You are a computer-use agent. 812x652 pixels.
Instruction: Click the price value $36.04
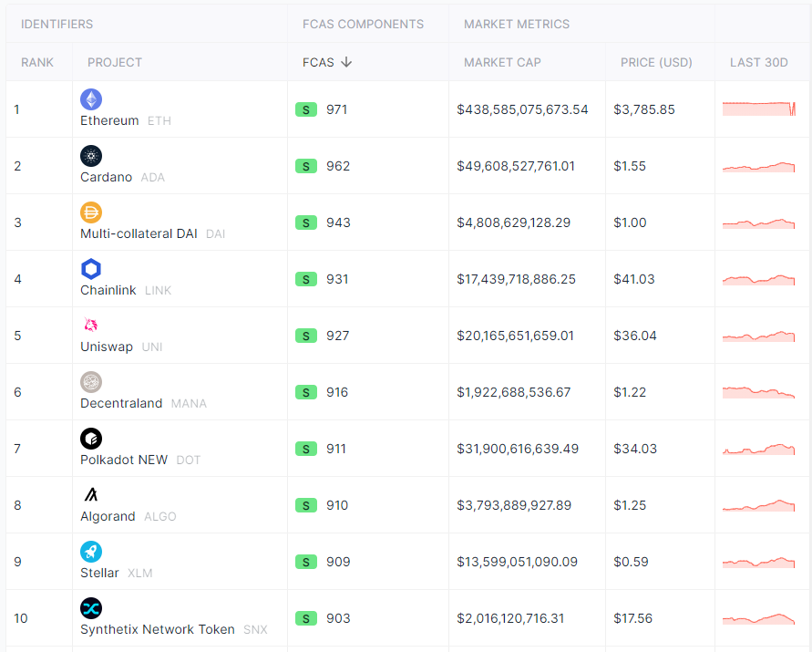click(635, 336)
